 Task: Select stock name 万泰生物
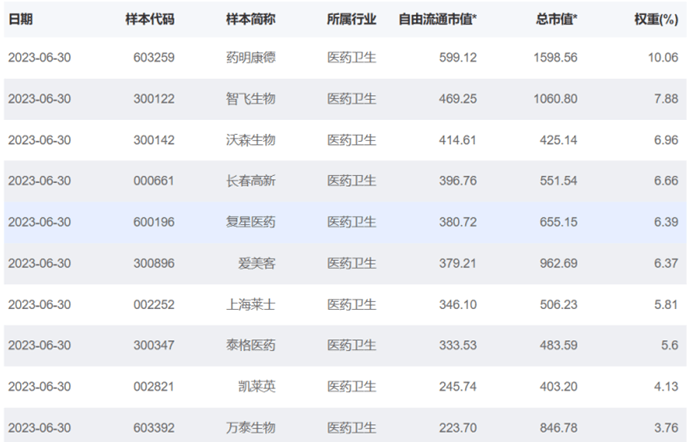tap(251, 427)
